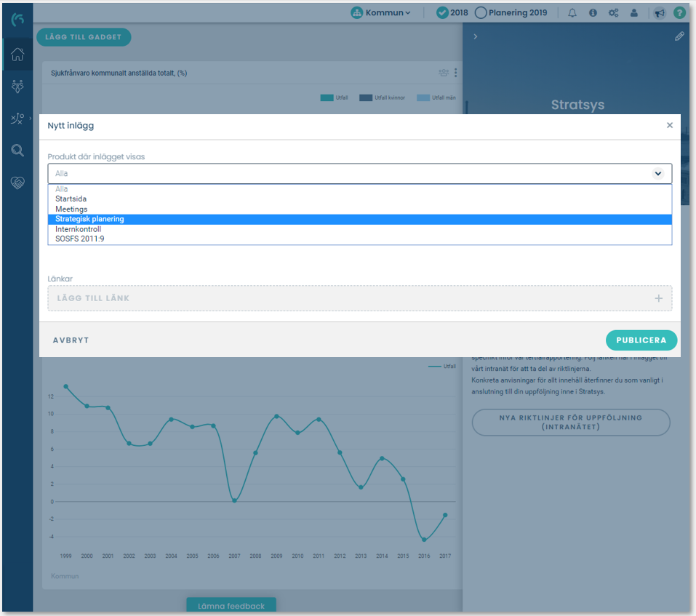Viewport: 696px width, 616px height.
Task: Open the help question mark
Action: coord(679,13)
